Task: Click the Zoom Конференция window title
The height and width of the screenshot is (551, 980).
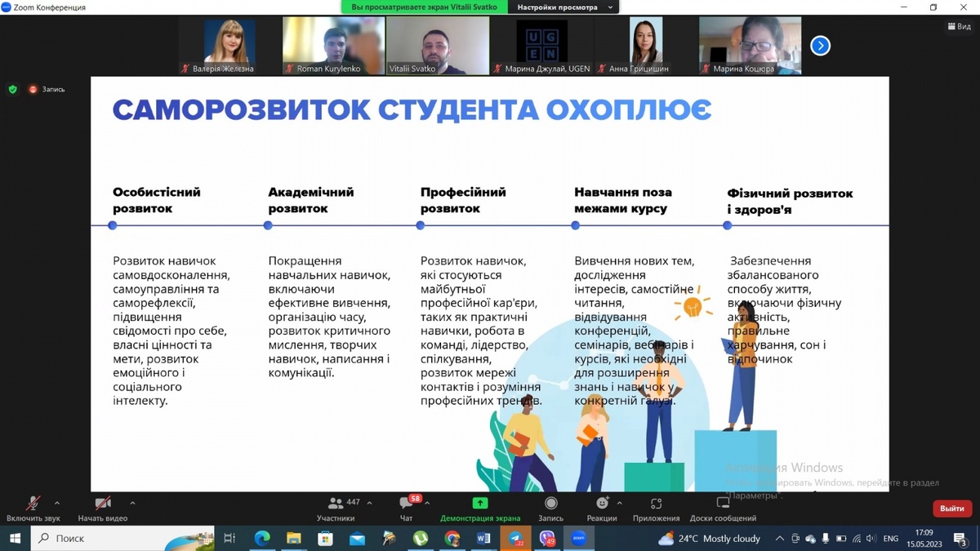Action: 49,7
